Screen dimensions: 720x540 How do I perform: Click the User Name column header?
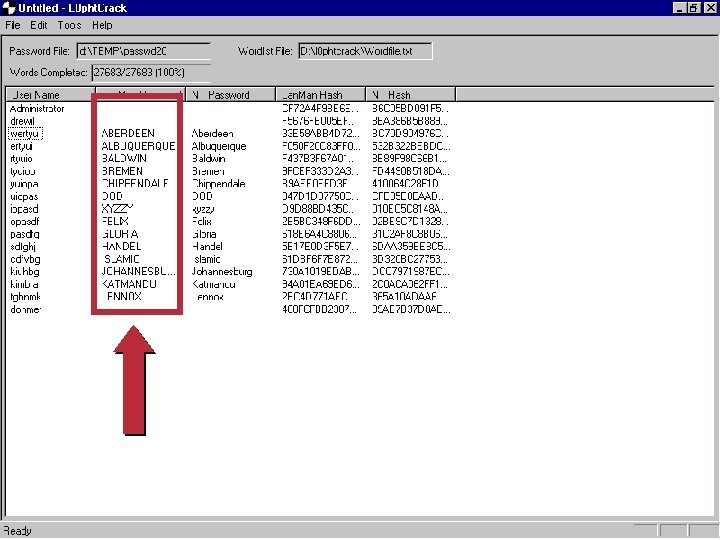tap(51, 95)
